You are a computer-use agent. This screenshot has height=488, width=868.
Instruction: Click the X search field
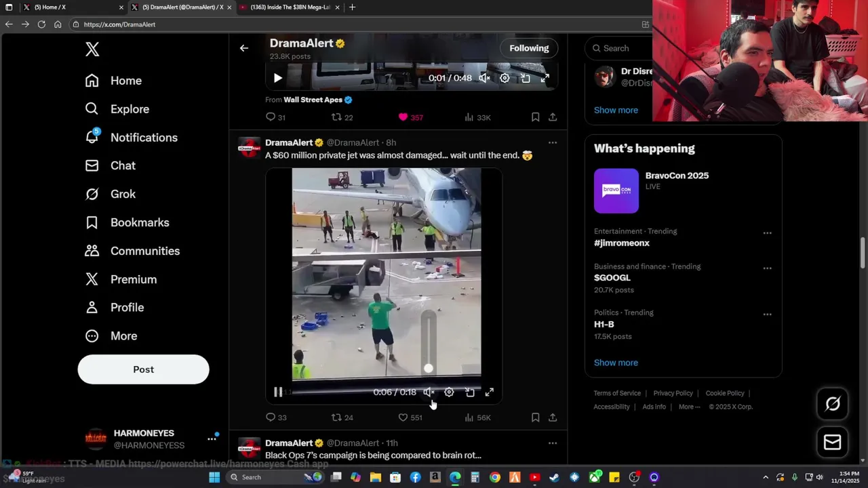pos(617,48)
